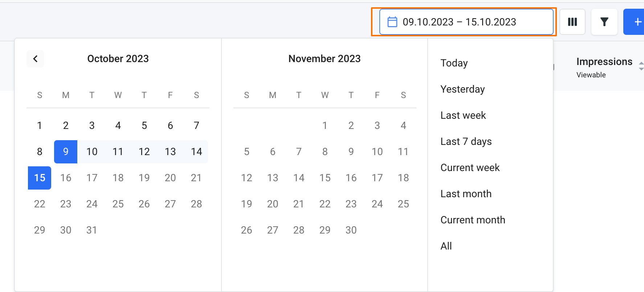644x292 pixels.
Task: Select October 9 start date
Action: [66, 152]
